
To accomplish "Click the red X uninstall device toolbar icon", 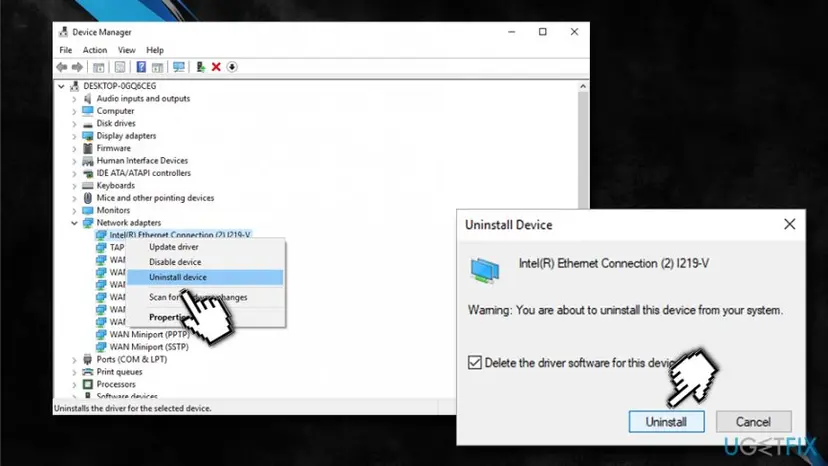I will point(216,67).
